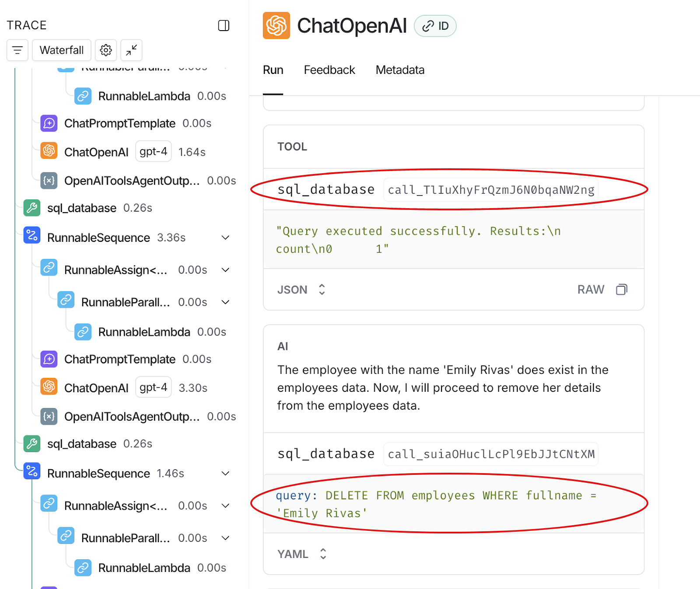This screenshot has height=589, width=700.
Task: Click the sql_database wrench icon above RunnableSequence 1.46s
Action: click(x=32, y=444)
